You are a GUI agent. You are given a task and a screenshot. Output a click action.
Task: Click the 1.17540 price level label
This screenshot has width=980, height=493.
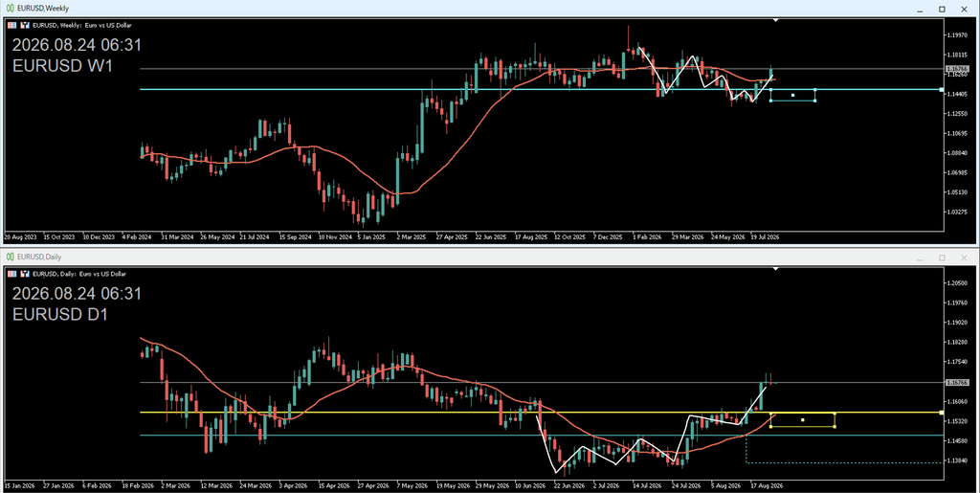tap(958, 362)
